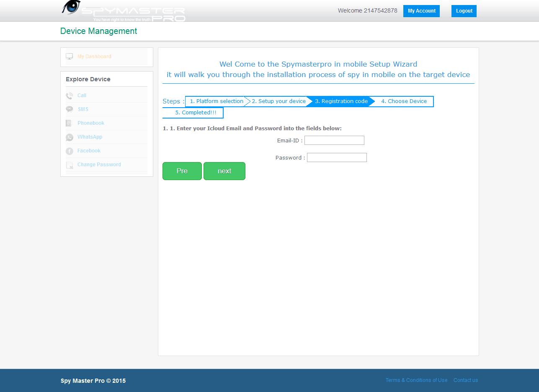The width and height of the screenshot is (539, 392).
Task: Click the phone icon beside Call
Action: pos(70,96)
